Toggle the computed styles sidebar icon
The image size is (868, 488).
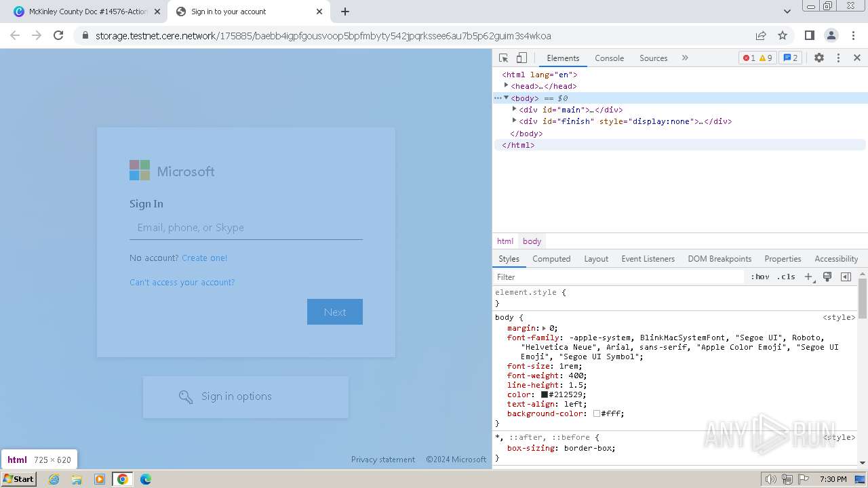tap(846, 277)
